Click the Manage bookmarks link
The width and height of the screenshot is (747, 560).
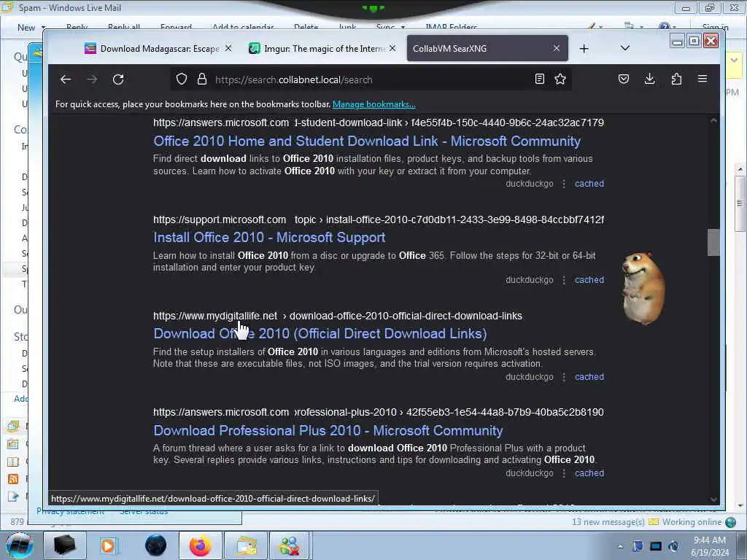(x=374, y=104)
